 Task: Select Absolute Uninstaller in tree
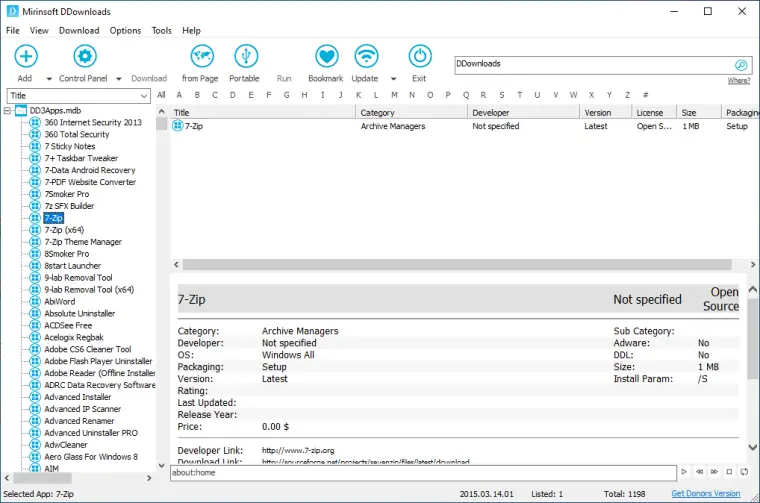pyautogui.click(x=79, y=314)
